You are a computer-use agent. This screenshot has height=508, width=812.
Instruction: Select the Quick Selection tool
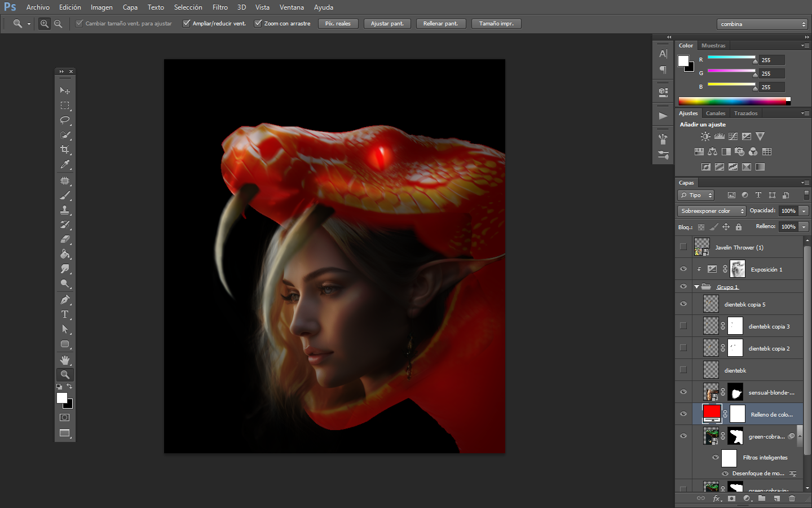pyautogui.click(x=65, y=135)
